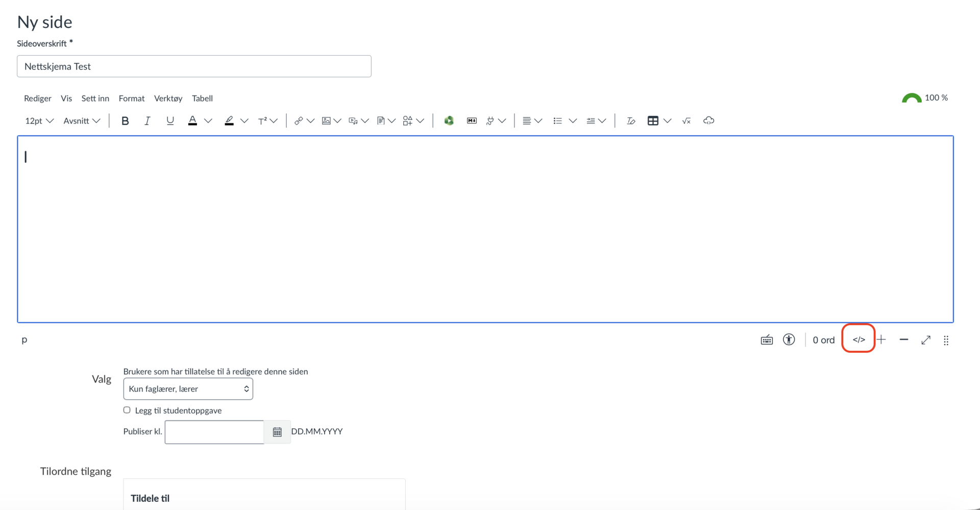980x510 pixels.
Task: Open the 'Kun faglærer, lærer' select box
Action: [x=188, y=389]
